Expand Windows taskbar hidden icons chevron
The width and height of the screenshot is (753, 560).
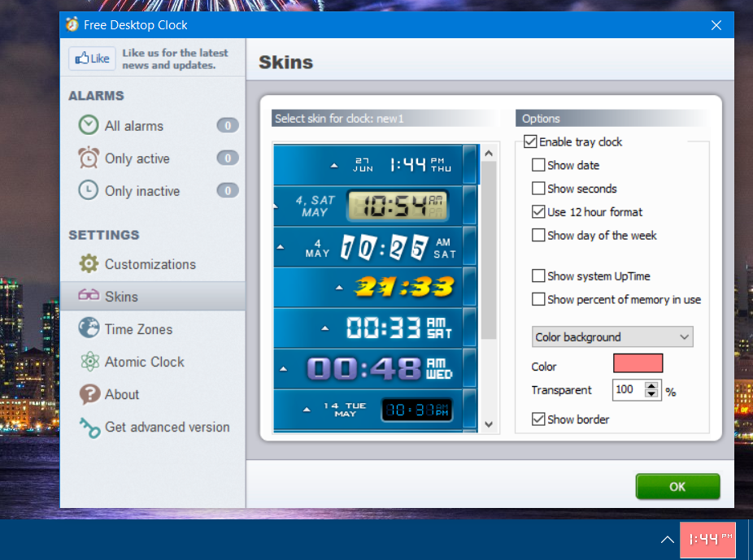point(666,540)
